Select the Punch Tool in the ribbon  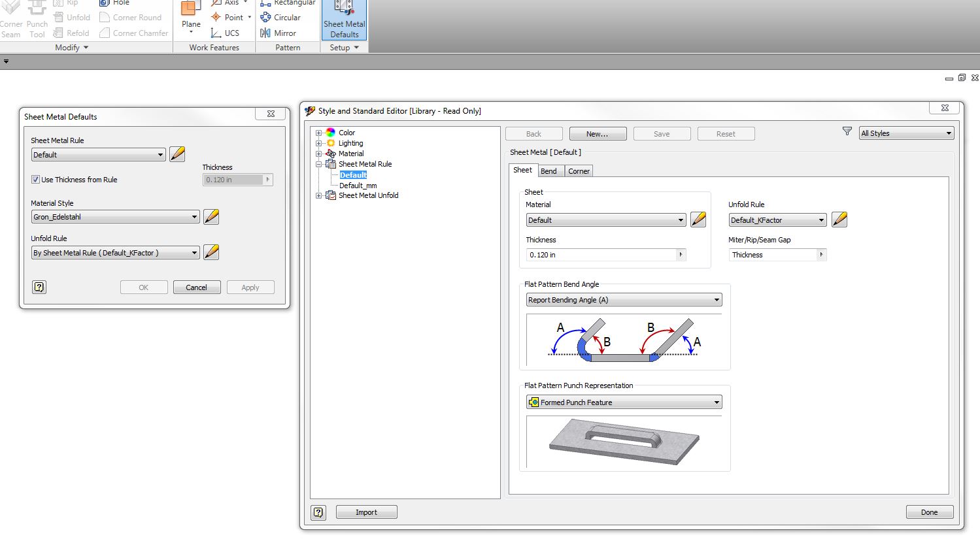click(x=37, y=20)
